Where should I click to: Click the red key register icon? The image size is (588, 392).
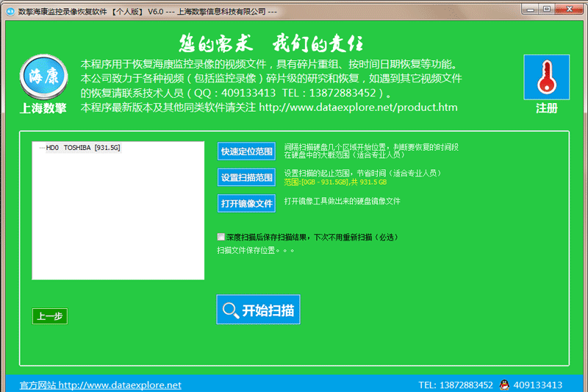pos(546,77)
